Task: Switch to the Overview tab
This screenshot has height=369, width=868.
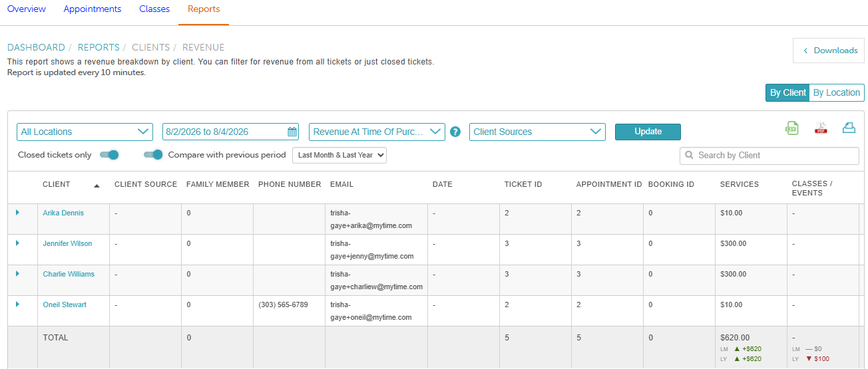Action: pyautogui.click(x=27, y=9)
